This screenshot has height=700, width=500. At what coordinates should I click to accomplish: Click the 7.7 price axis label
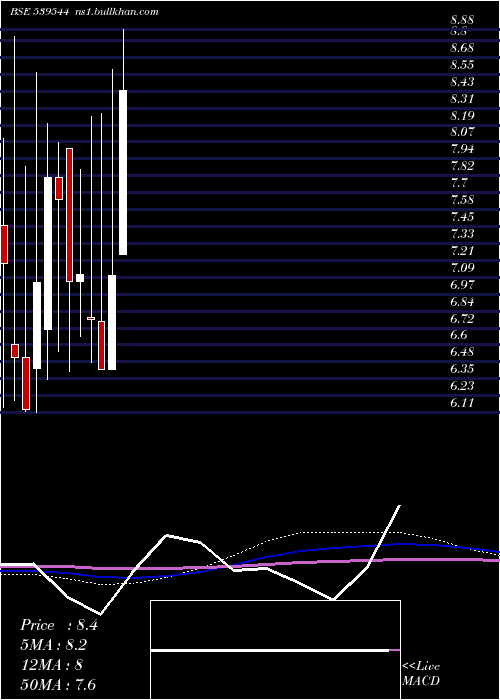459,183
